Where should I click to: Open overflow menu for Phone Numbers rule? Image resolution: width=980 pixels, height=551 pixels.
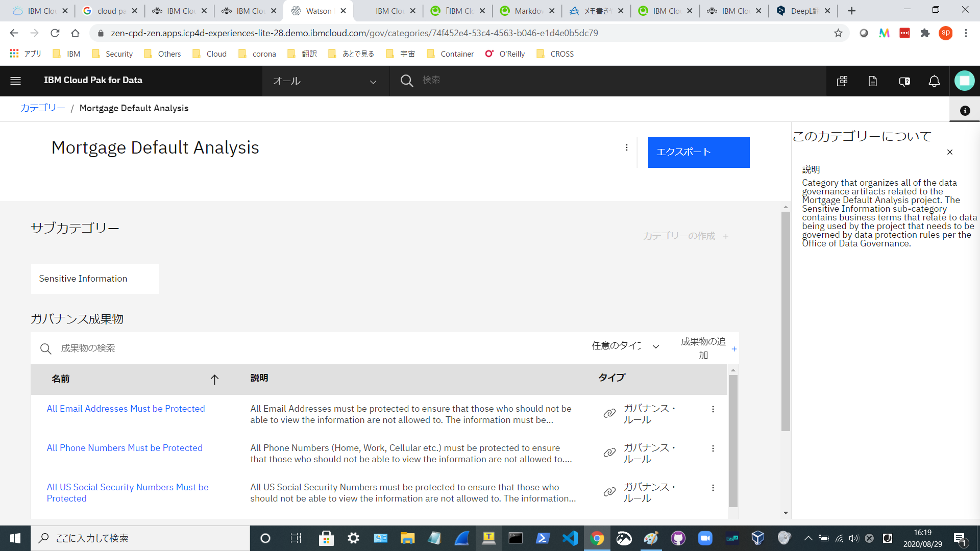tap(713, 448)
